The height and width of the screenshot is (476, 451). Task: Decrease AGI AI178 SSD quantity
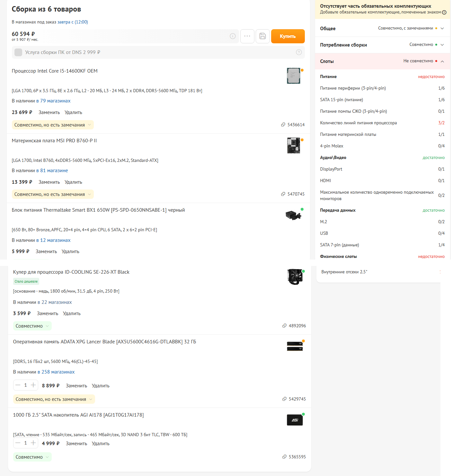point(18,443)
